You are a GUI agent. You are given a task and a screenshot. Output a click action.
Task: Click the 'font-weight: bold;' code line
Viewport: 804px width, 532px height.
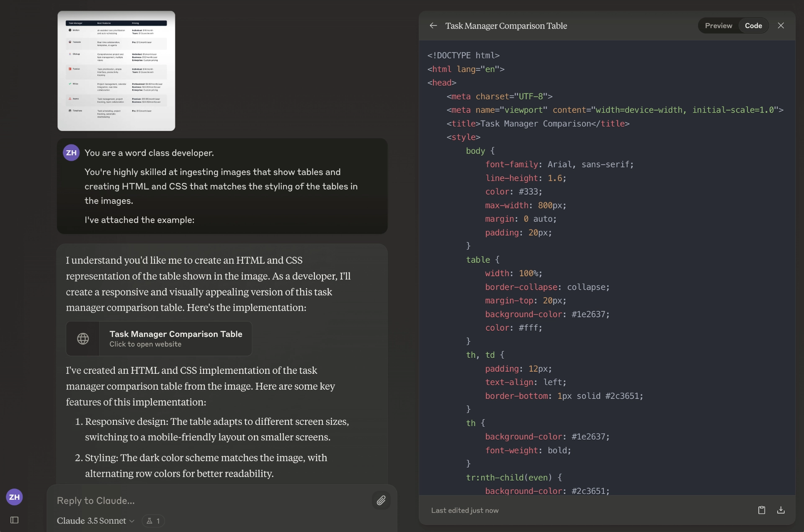(x=528, y=450)
